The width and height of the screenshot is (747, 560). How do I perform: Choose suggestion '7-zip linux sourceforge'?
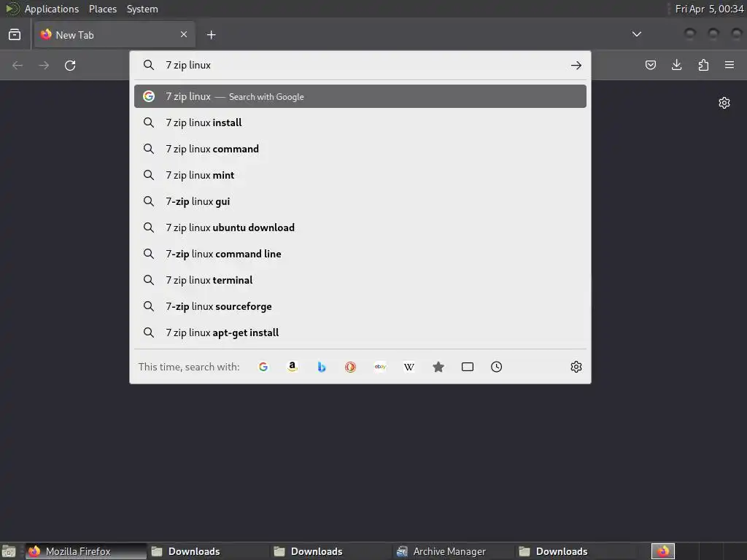[x=360, y=306]
